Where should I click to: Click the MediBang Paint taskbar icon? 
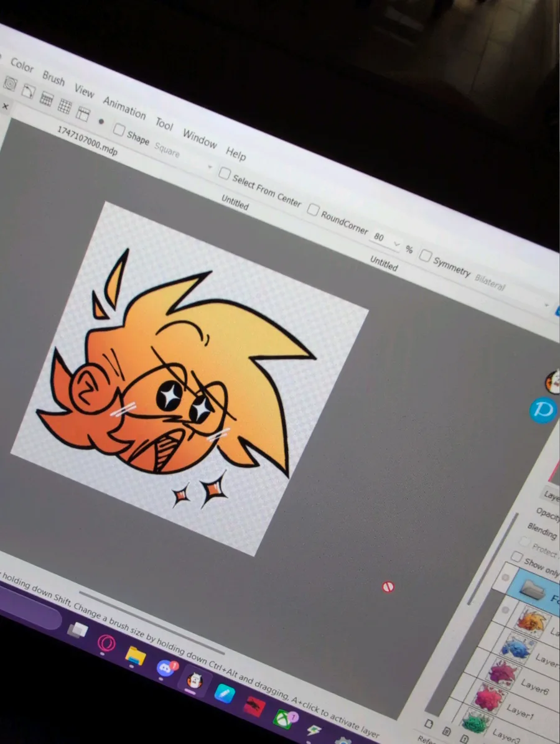[194, 681]
